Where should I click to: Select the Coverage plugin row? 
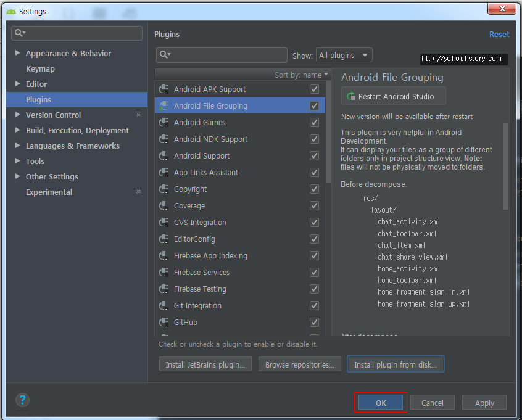(239, 205)
